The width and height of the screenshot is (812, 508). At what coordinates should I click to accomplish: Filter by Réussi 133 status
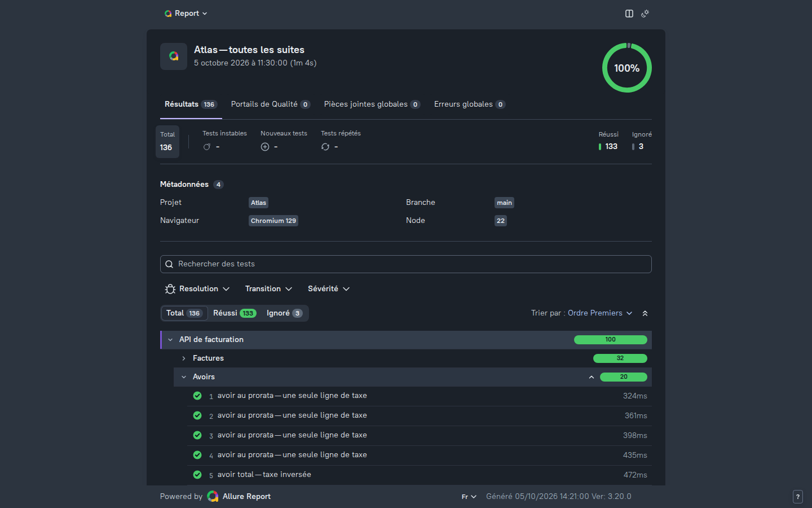pos(235,313)
